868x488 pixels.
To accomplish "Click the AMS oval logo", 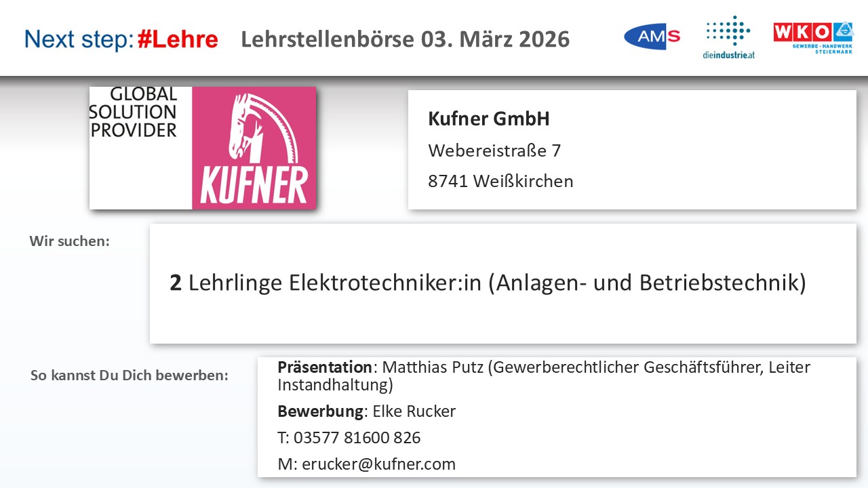I will click(652, 37).
